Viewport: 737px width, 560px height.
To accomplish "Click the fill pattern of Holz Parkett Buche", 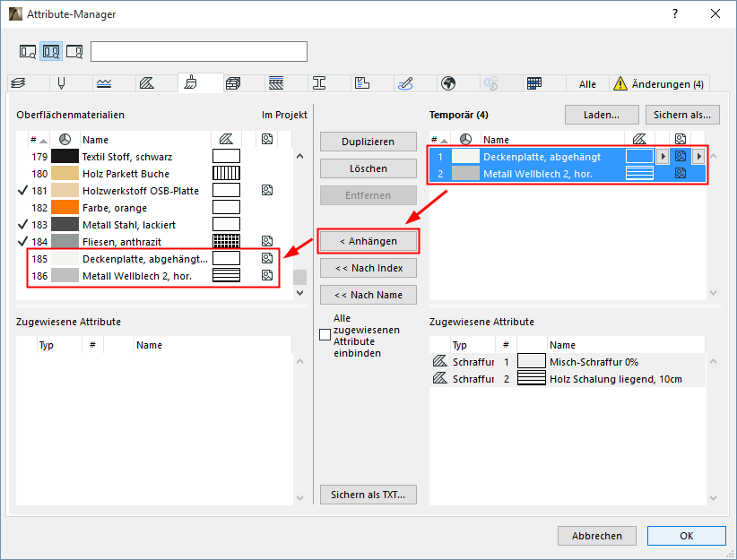I will pos(226,173).
